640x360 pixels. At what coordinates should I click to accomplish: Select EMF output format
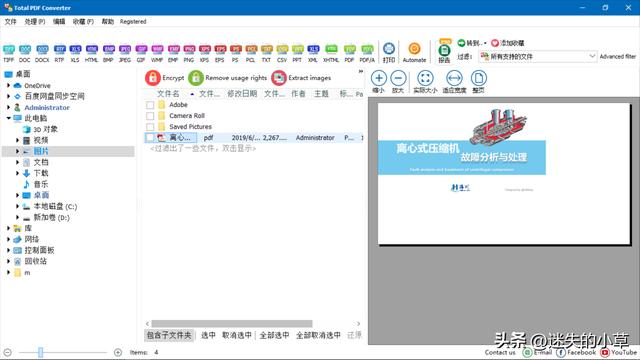tap(173, 53)
